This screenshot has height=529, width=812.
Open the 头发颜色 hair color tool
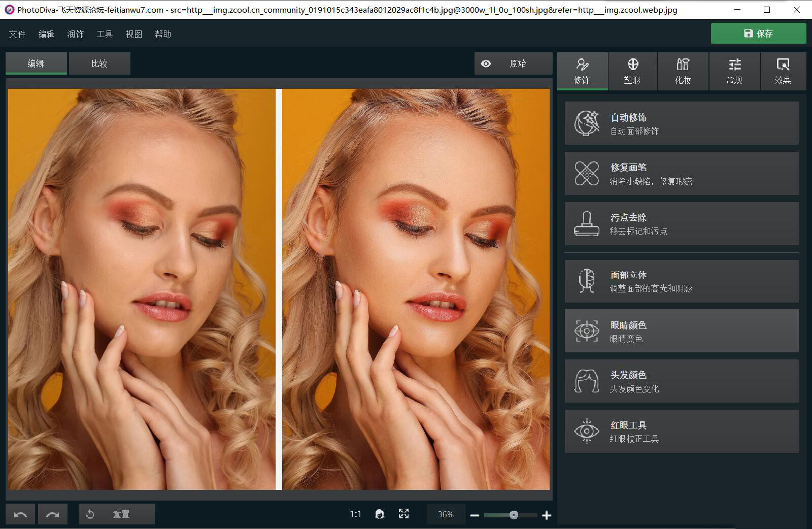tap(682, 381)
